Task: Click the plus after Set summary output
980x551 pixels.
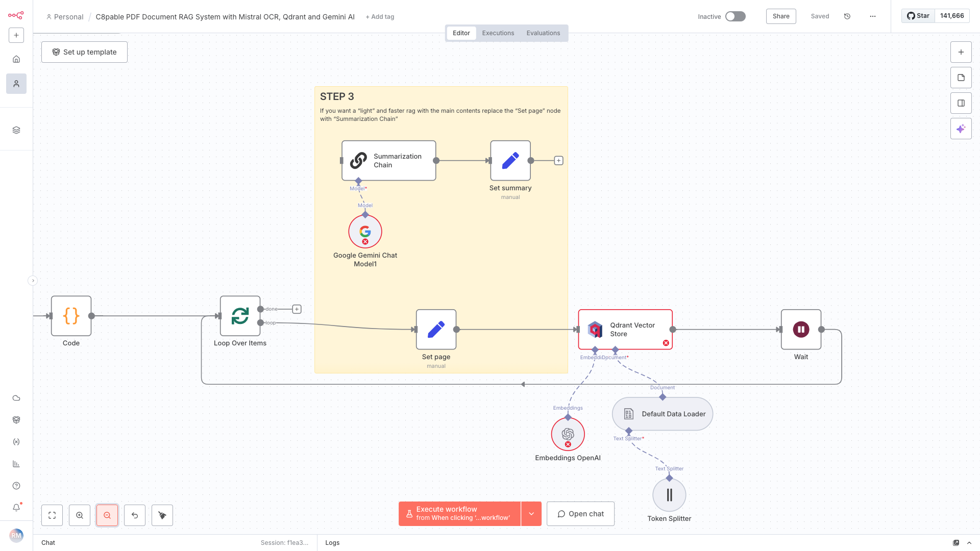Action: [559, 161]
